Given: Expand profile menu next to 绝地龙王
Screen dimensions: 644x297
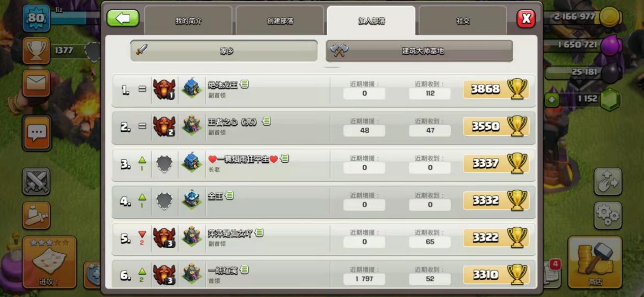Looking at the screenshot, I should point(245,84).
